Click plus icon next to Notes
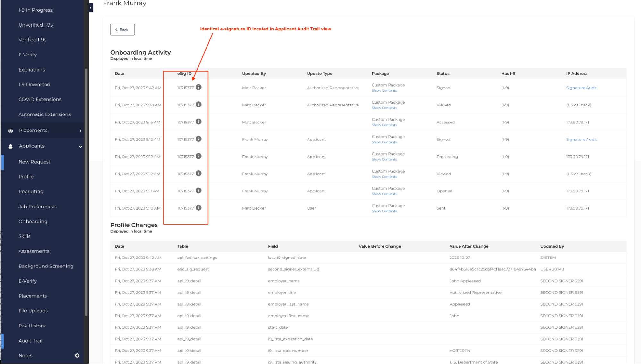Image resolution: width=641 pixels, height=364 pixels. click(x=77, y=355)
